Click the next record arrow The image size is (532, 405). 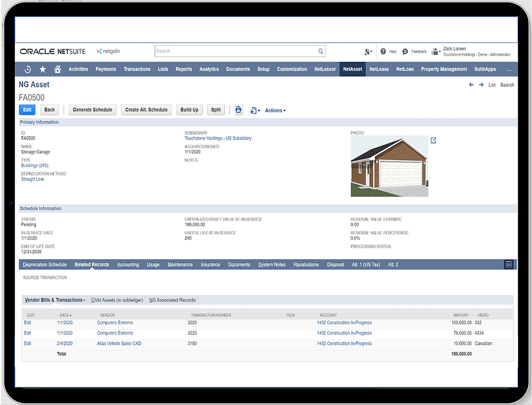[481, 85]
